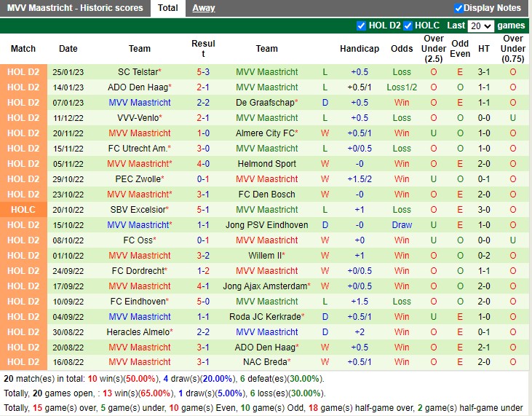
Task: Click handicap +1.5/2 in PEC Zwolle row
Action: click(x=360, y=179)
